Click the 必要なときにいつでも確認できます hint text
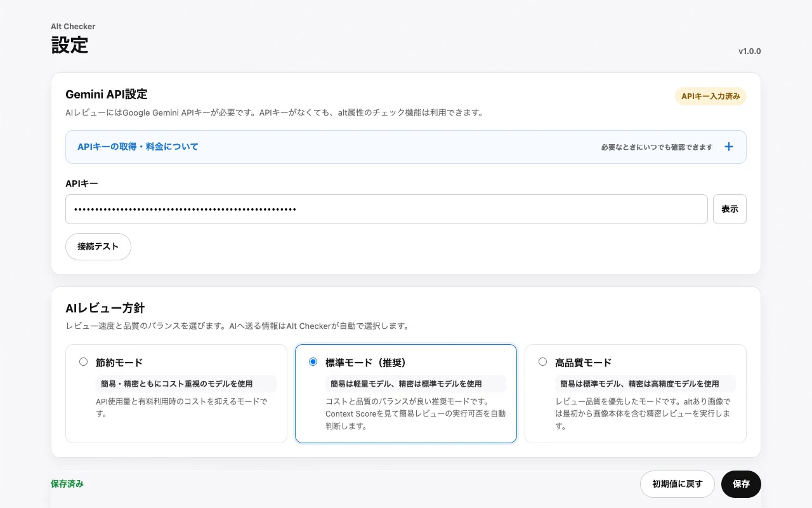This screenshot has width=812, height=508. click(x=657, y=147)
